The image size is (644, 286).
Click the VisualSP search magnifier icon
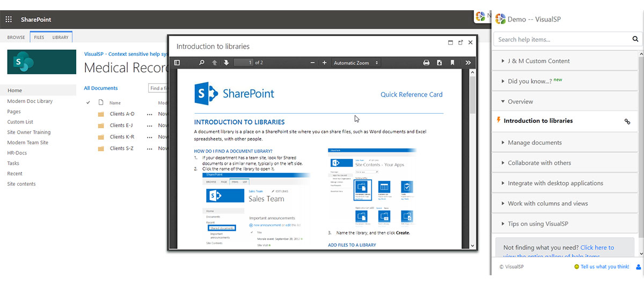point(635,39)
